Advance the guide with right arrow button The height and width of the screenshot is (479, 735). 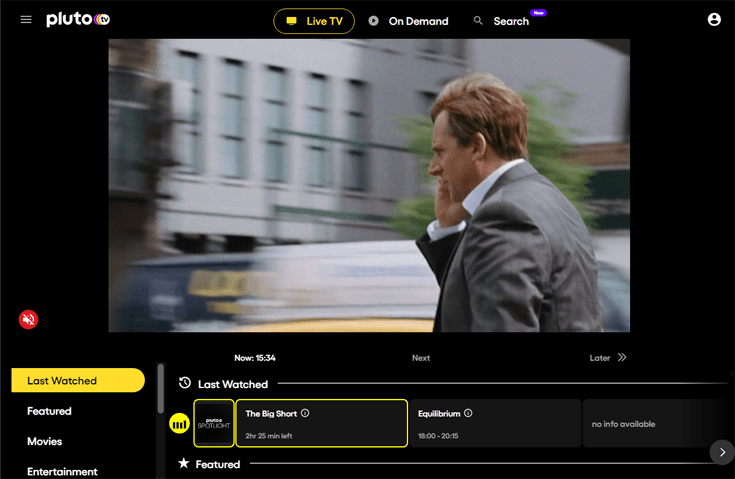722,452
